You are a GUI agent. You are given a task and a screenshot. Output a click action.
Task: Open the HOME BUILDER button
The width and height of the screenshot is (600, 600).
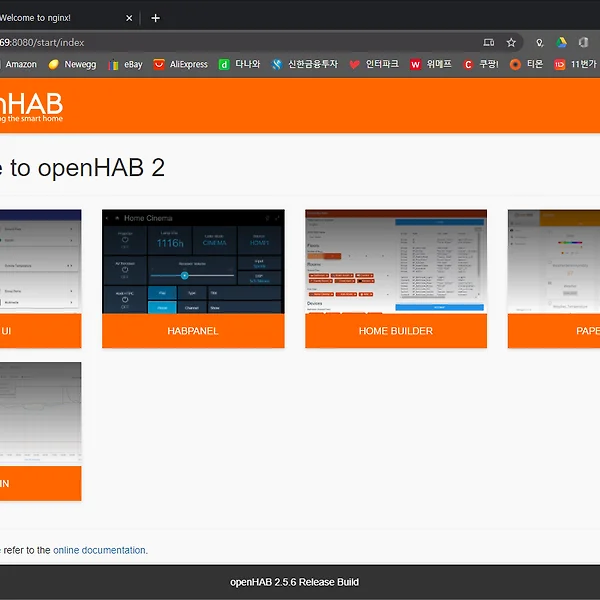[396, 331]
